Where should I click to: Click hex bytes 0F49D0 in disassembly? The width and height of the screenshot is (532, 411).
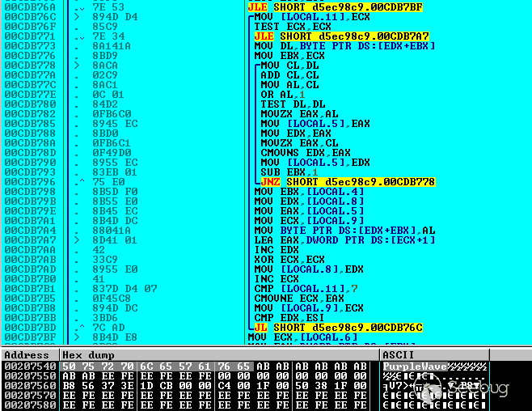tap(112, 153)
